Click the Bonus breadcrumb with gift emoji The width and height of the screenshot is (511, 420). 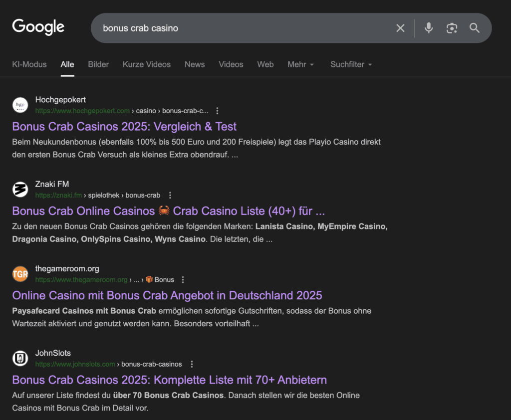click(x=160, y=279)
